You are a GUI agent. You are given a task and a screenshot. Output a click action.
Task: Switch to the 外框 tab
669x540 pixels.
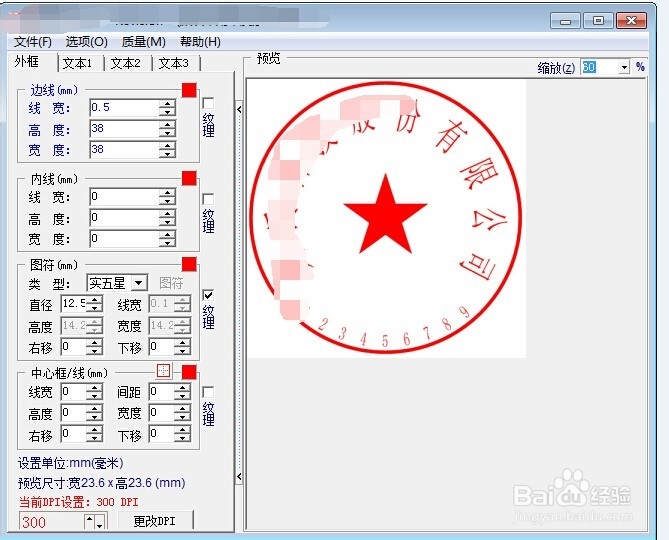pos(26,62)
